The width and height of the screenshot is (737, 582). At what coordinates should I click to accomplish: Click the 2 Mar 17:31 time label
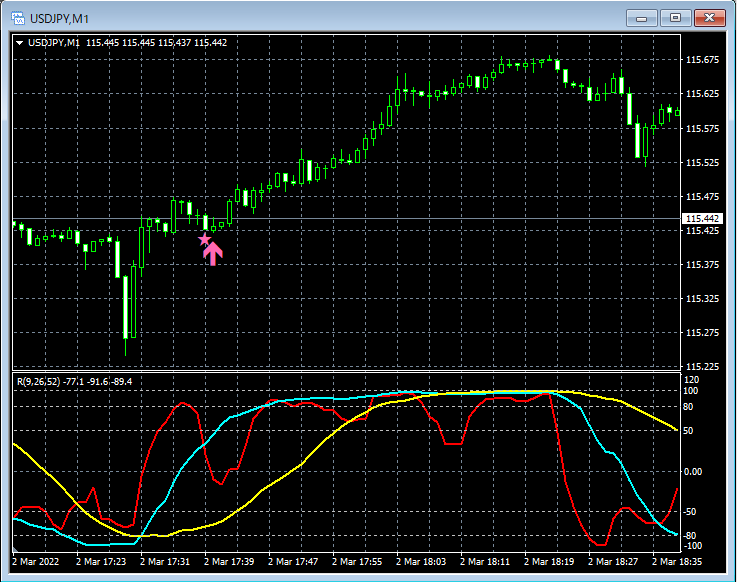tap(165, 561)
